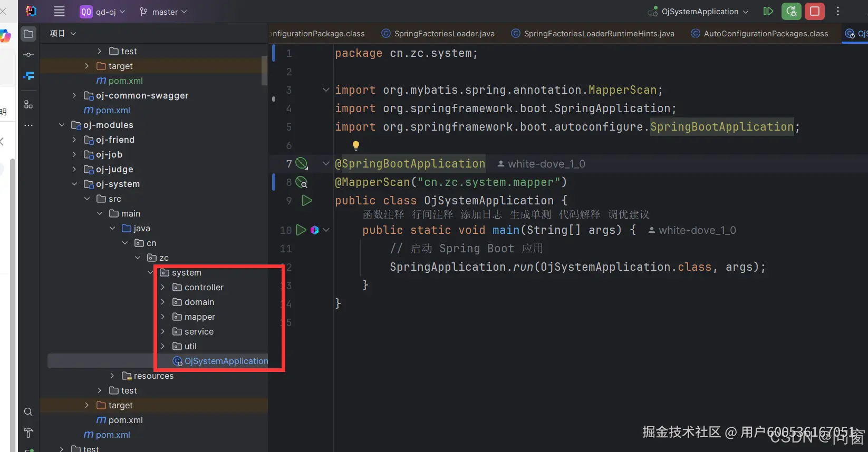This screenshot has height=452, width=868.
Task: Switch to the nfigurationPackage.class tab
Action: point(318,33)
